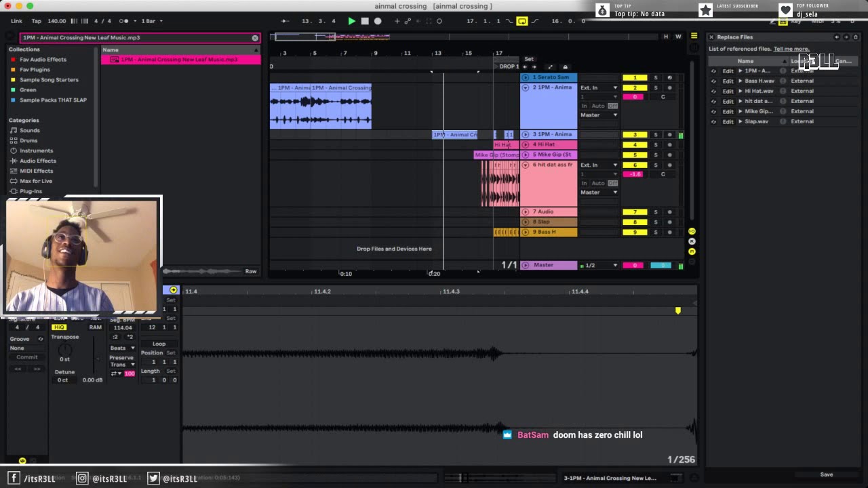The image size is (868, 488).
Task: Save from the File Manager panel
Action: (826, 474)
